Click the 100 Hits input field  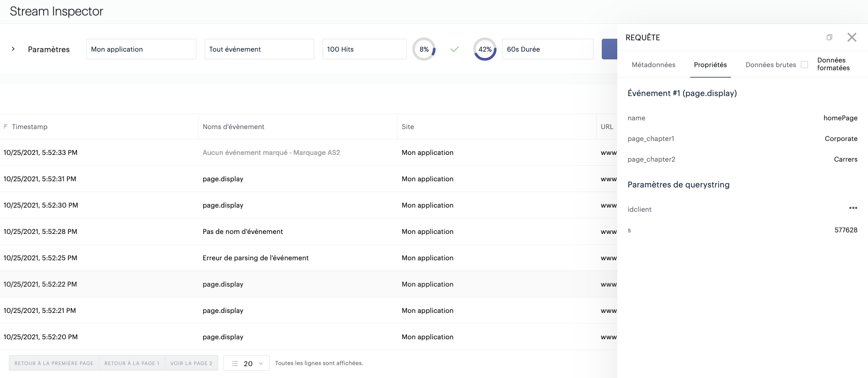pyautogui.click(x=364, y=50)
